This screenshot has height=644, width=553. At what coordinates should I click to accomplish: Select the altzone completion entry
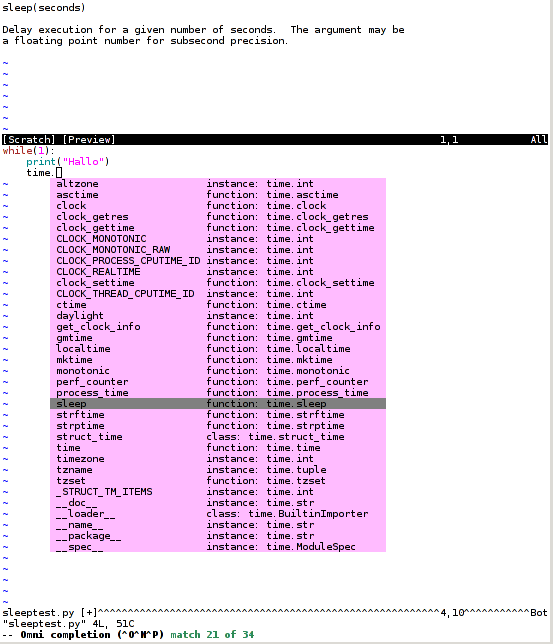click(x=218, y=184)
